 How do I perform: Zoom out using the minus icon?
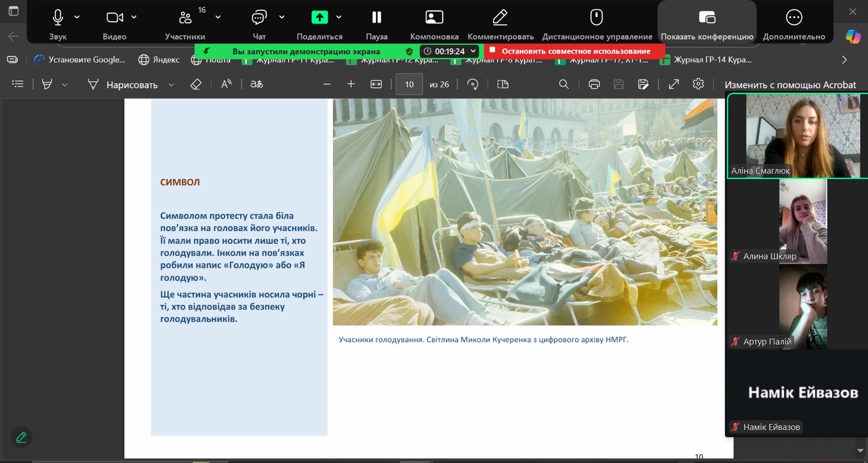tap(327, 84)
